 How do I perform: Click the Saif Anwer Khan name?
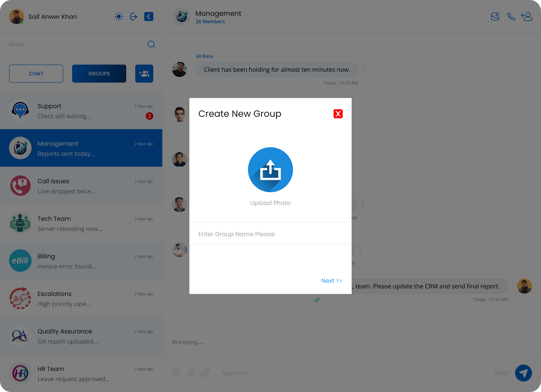53,17
